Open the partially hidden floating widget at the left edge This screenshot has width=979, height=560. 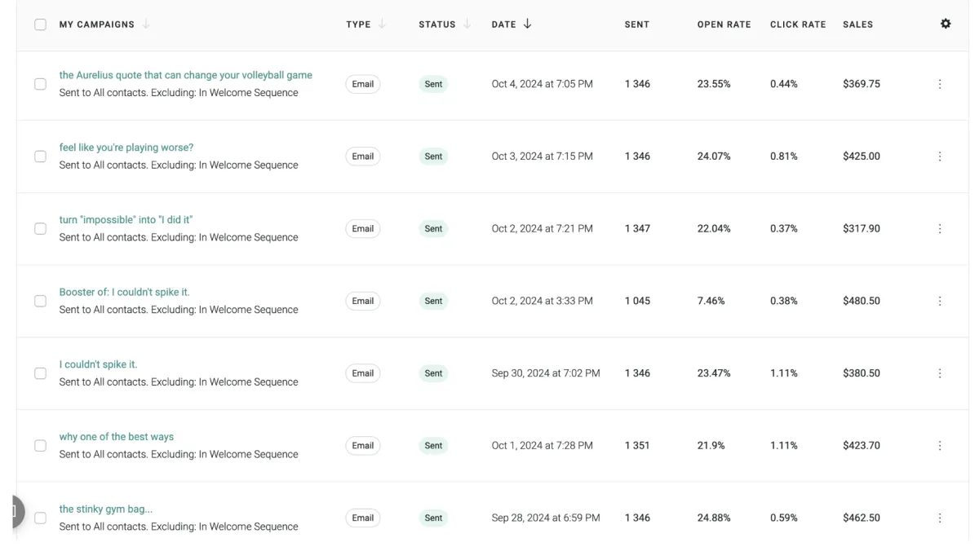[x=15, y=512]
